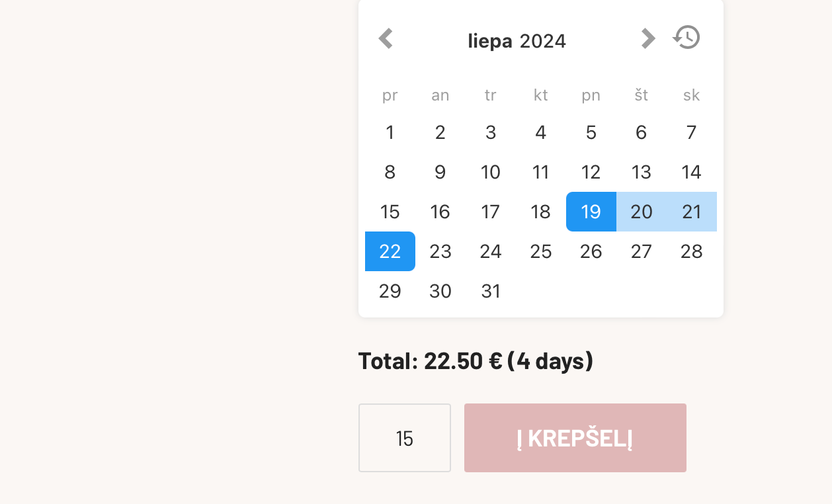Open the month selector labeled liepa
This screenshot has width=832, height=504.
click(x=490, y=41)
